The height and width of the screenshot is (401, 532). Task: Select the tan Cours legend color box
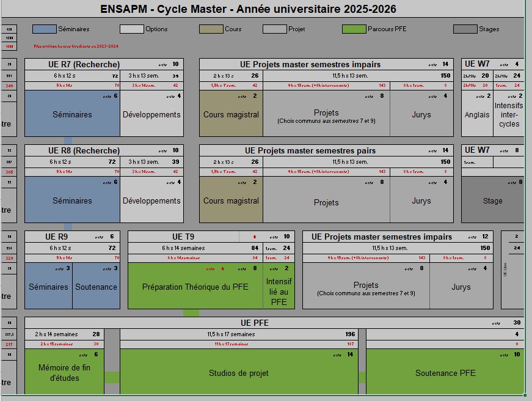(x=211, y=29)
